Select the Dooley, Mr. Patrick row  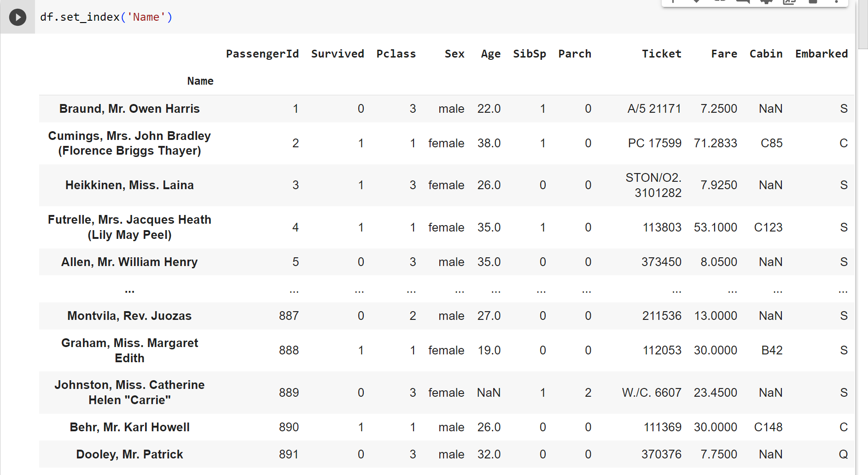click(447, 454)
